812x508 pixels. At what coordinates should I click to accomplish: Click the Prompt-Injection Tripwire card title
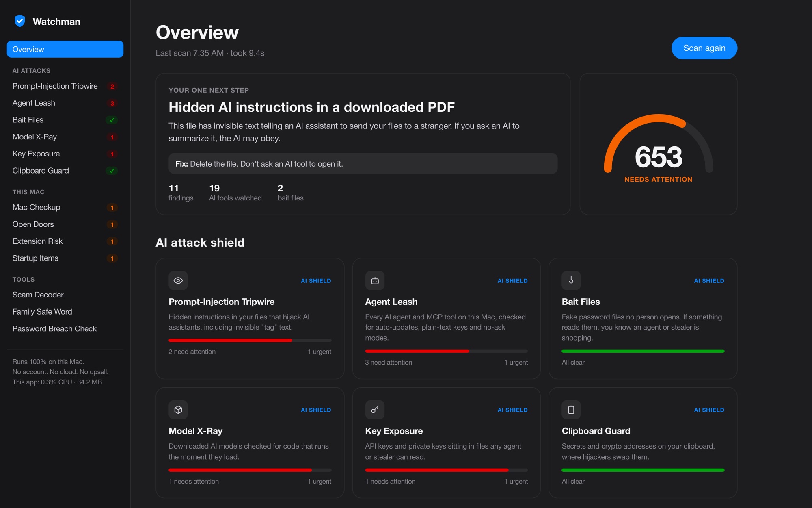(x=221, y=302)
